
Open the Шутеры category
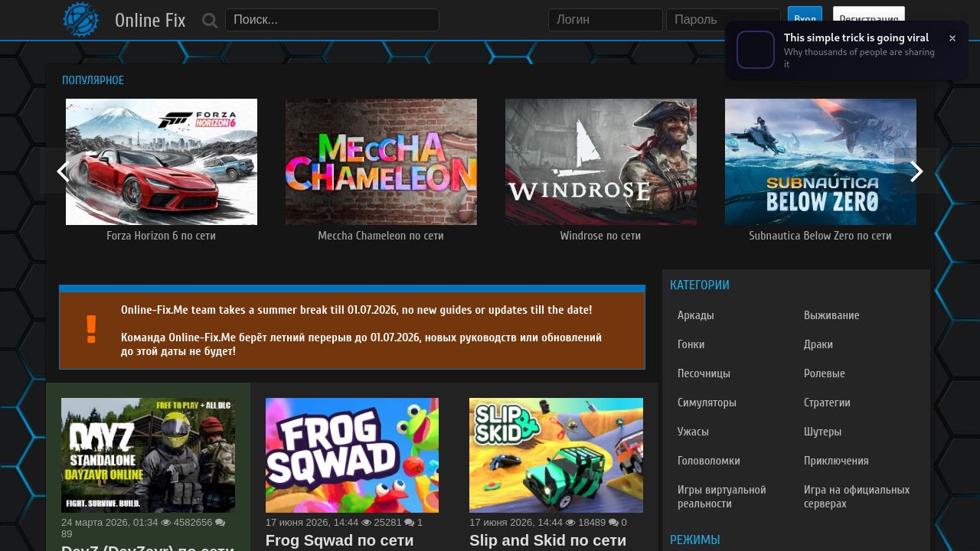pyautogui.click(x=822, y=432)
